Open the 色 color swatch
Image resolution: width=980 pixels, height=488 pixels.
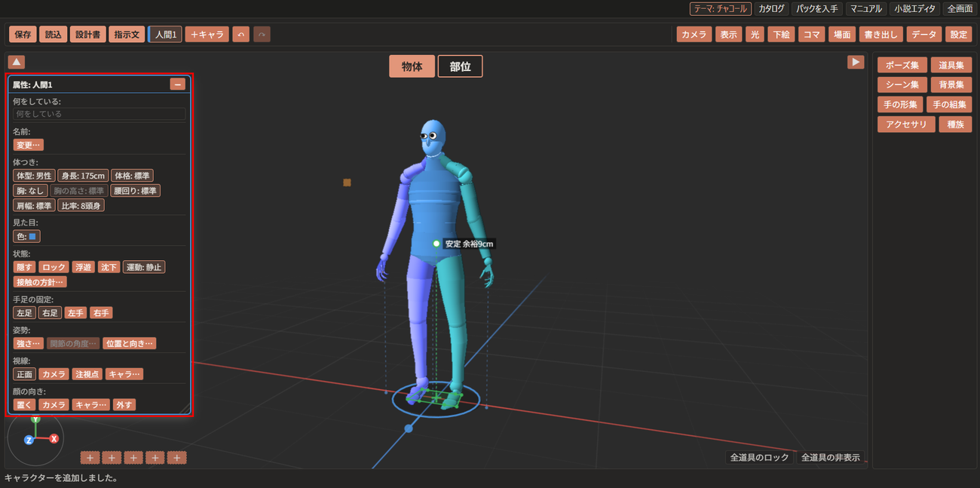26,236
